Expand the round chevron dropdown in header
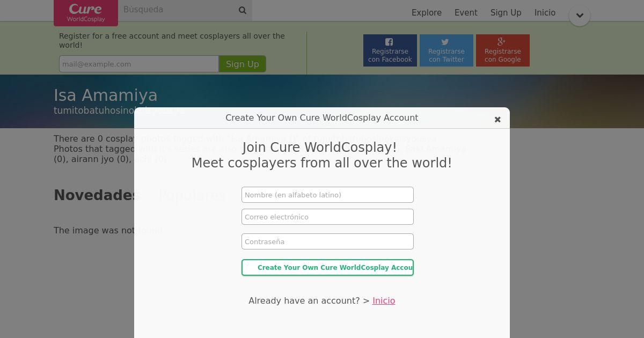The width and height of the screenshot is (644, 338). tap(580, 16)
